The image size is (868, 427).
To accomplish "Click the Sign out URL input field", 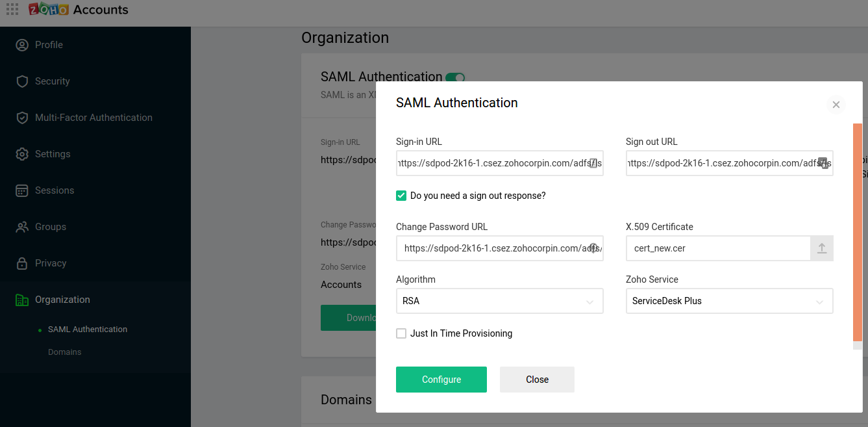I will [730, 163].
